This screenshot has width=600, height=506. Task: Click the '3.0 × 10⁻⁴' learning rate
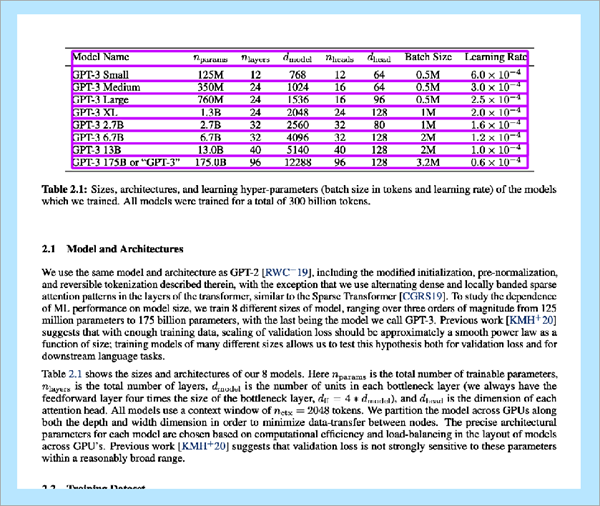point(496,87)
